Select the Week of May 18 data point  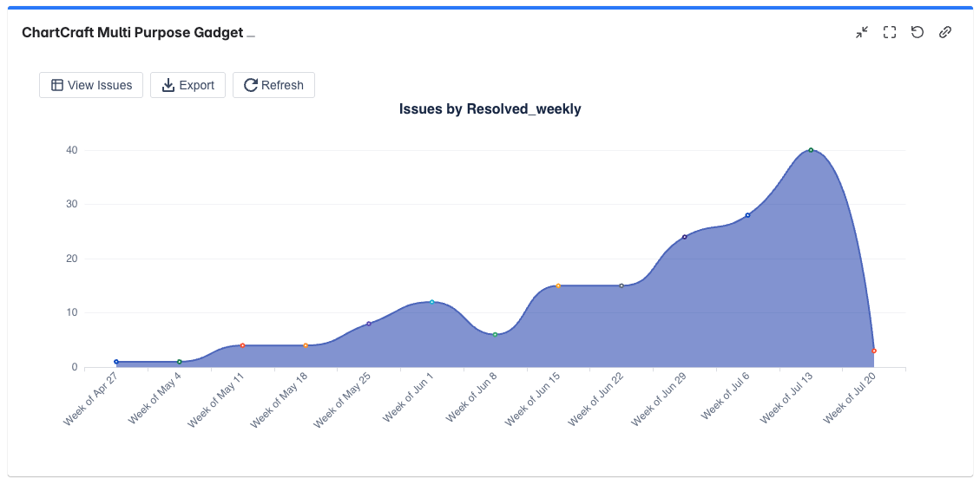[306, 345]
